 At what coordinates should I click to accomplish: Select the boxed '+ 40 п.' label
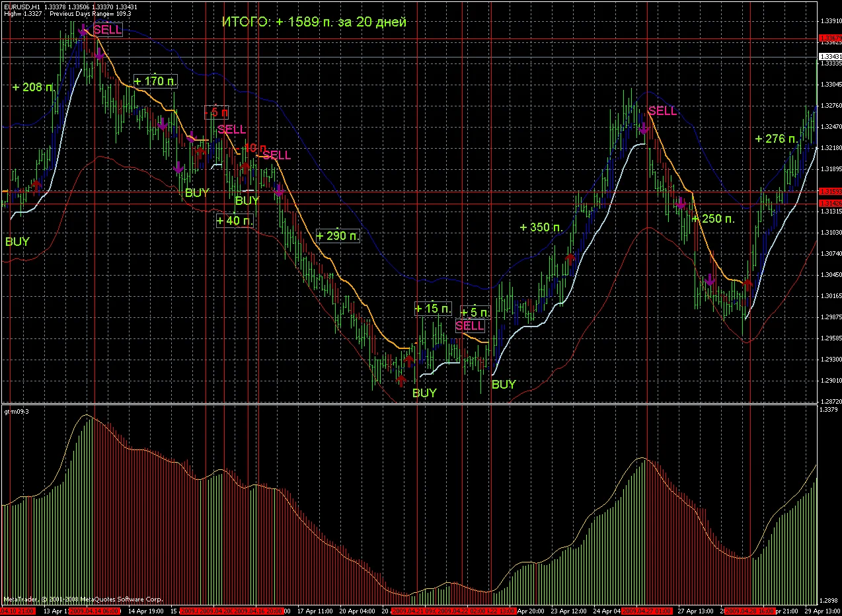[234, 221]
